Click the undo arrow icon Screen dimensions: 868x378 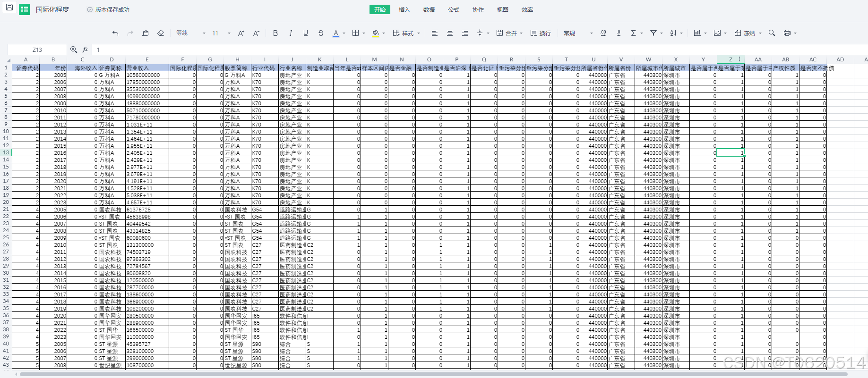point(115,33)
